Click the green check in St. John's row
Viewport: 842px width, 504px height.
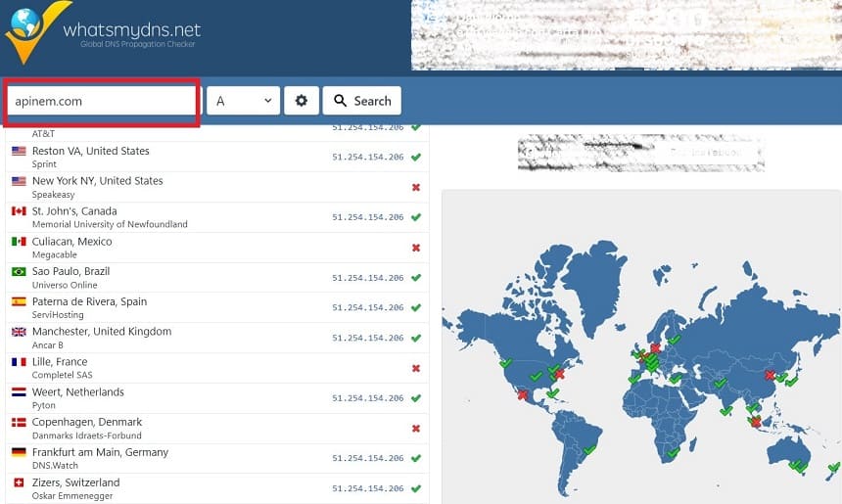(416, 217)
